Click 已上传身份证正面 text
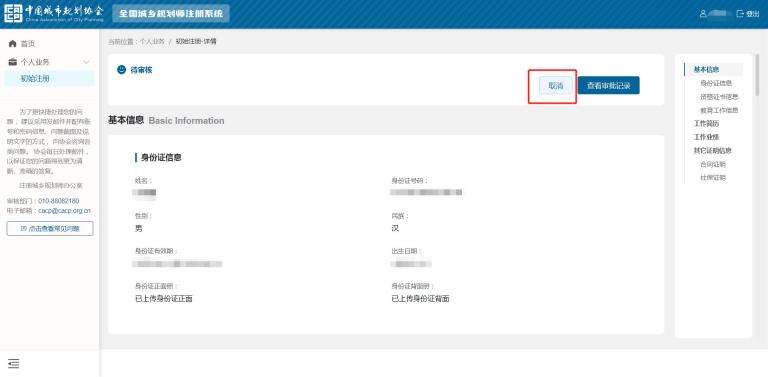 pos(164,299)
